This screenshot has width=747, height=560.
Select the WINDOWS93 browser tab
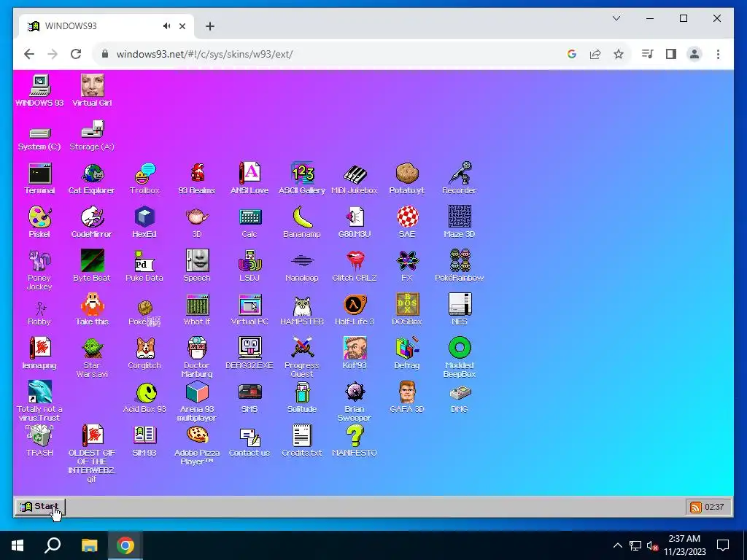point(106,26)
